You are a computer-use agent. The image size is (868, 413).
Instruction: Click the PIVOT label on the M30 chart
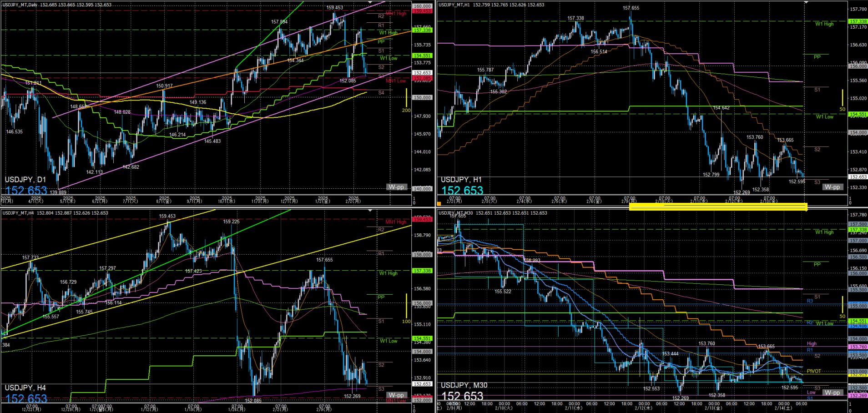point(814,371)
